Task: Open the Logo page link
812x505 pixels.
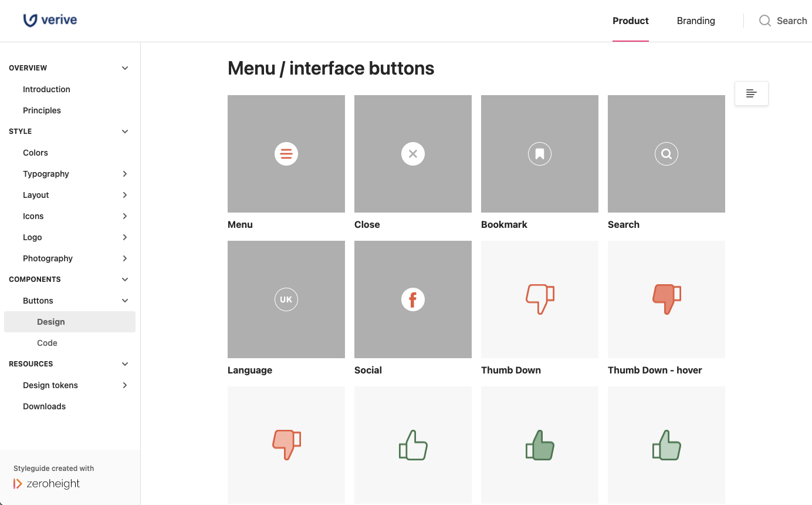Action: tap(32, 237)
